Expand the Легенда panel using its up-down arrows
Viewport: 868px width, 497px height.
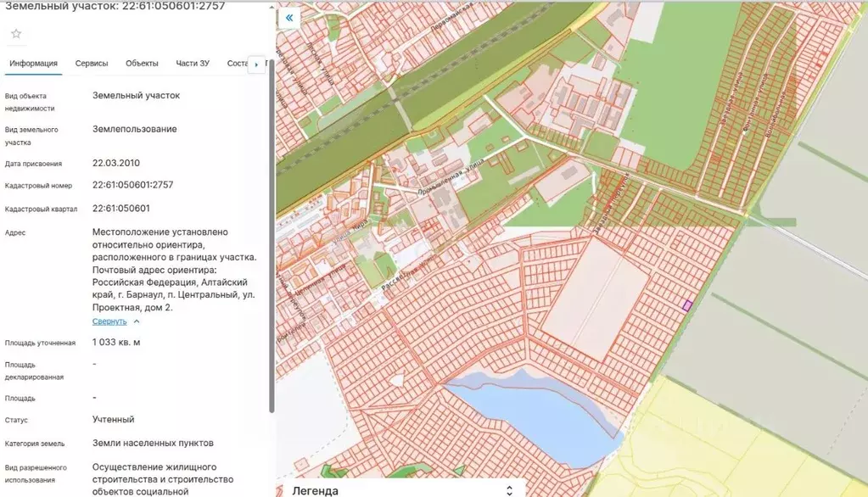click(509, 490)
